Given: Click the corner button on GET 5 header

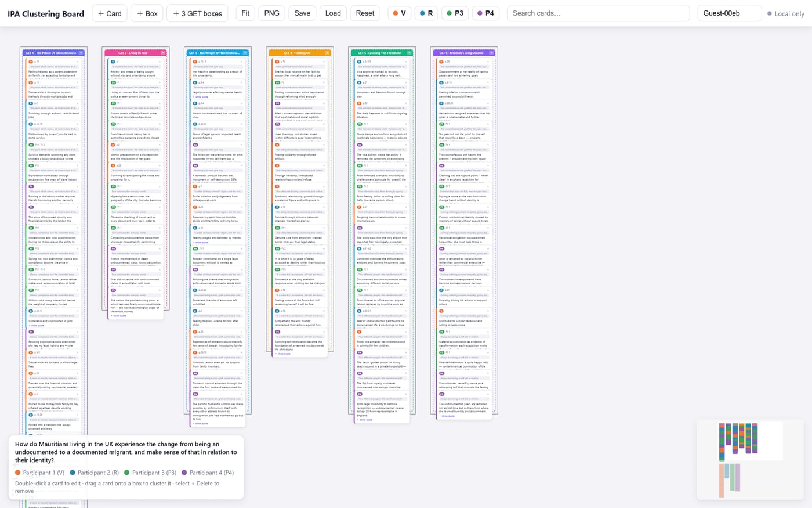Looking at the screenshot, I should click(x=409, y=53).
